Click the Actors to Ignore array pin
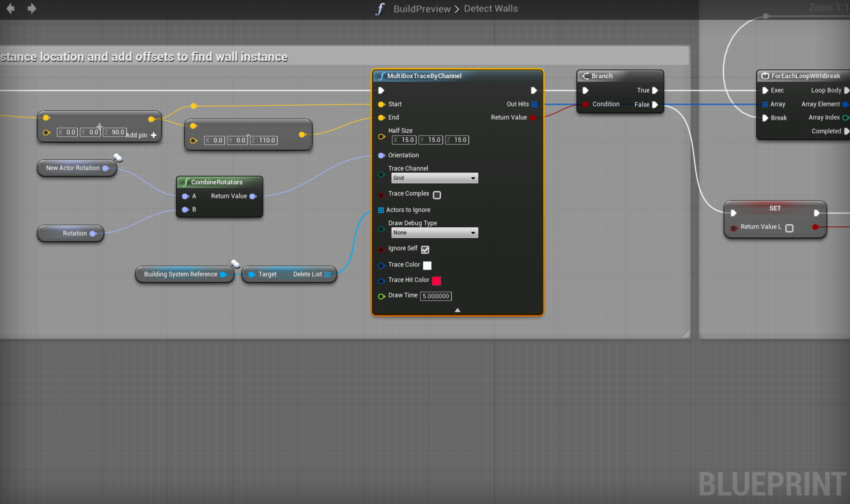 click(381, 210)
